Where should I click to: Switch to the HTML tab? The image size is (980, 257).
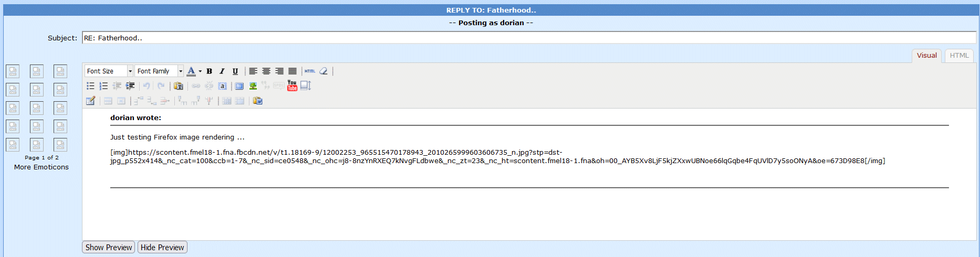(959, 56)
